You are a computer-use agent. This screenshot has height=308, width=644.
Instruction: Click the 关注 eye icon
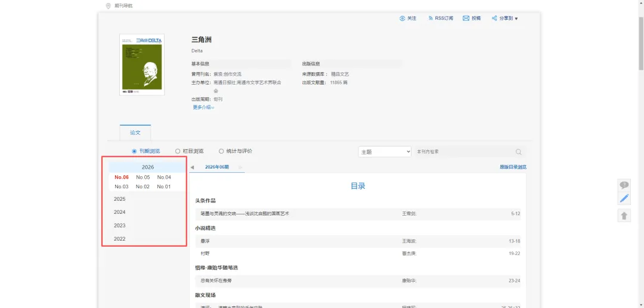click(402, 18)
